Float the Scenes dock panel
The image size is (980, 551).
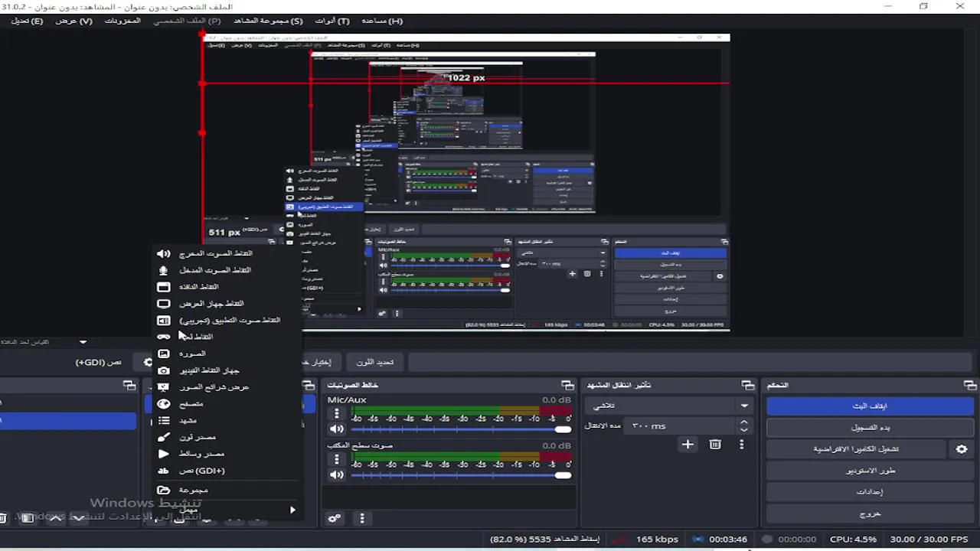[129, 385]
